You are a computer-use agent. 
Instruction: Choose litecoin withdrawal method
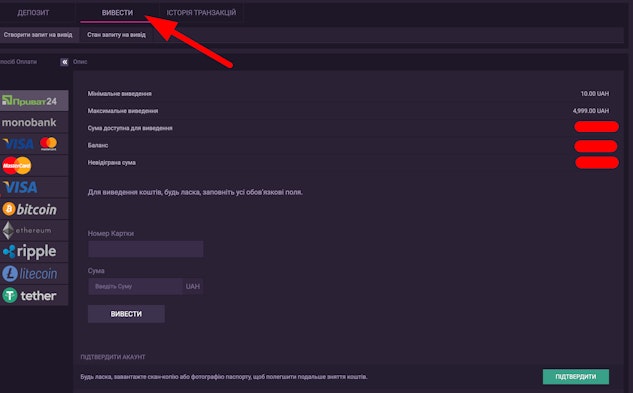tap(34, 274)
